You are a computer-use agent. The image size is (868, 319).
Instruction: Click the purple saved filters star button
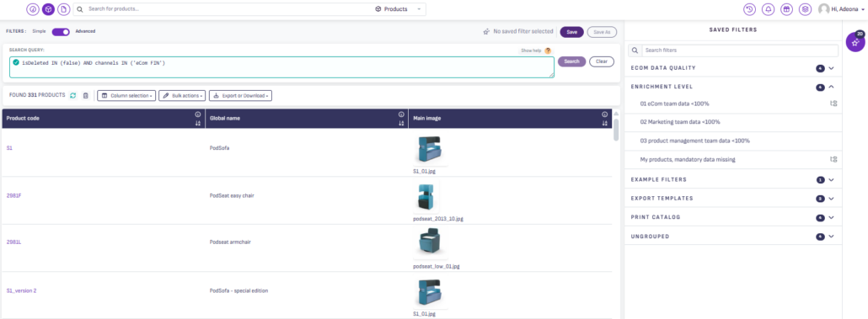tap(855, 43)
